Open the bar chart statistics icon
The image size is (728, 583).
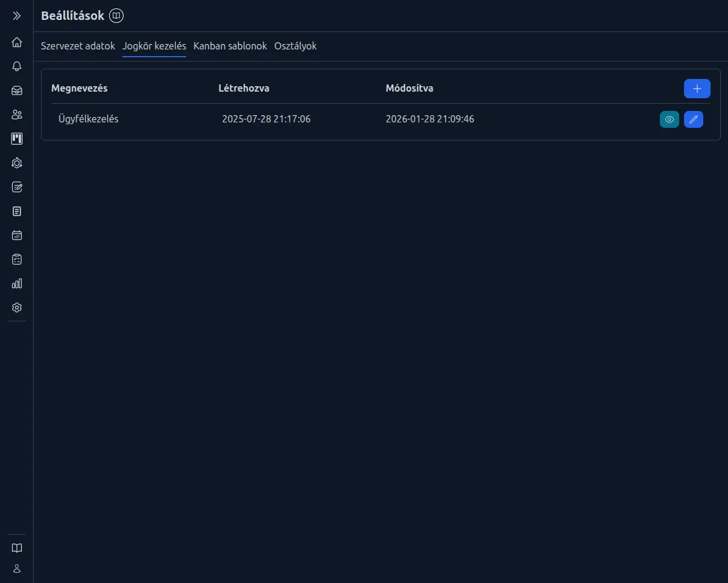pos(17,283)
